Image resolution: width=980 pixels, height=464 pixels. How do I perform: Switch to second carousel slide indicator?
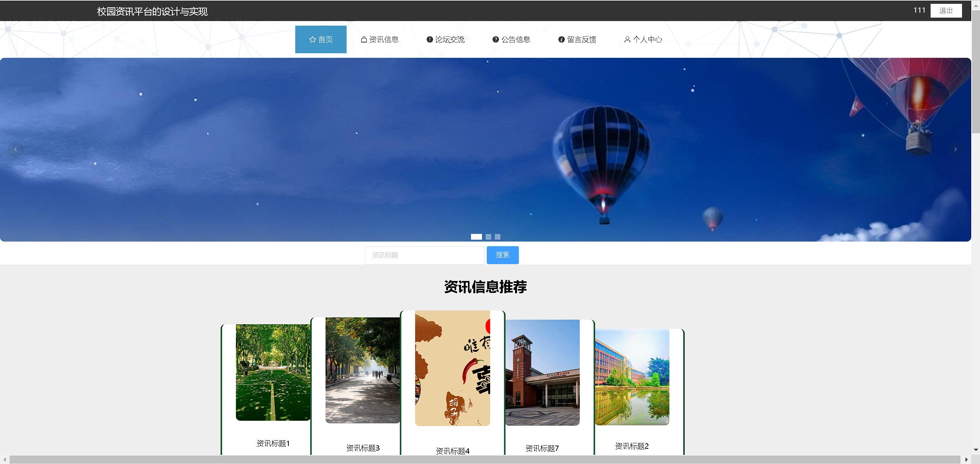pyautogui.click(x=488, y=237)
